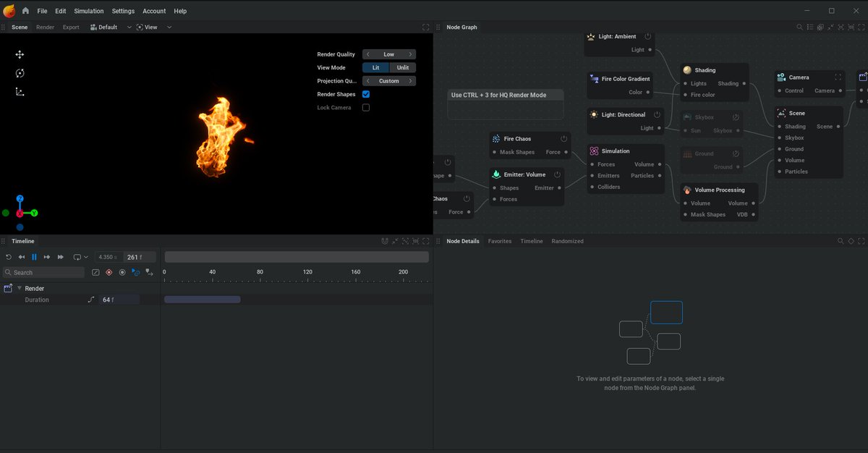Click the Emitter: Volume node icon
Screen dimensions: 868x453
coord(496,174)
